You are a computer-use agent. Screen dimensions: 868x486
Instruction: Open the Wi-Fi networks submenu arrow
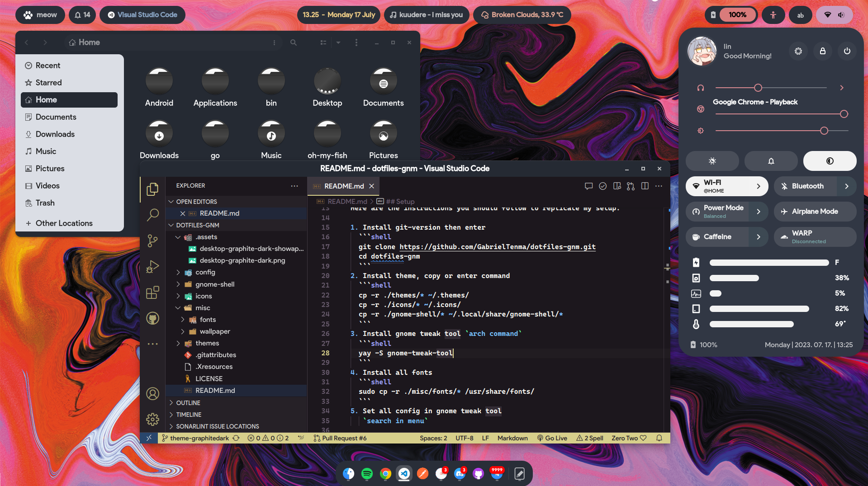[759, 186]
